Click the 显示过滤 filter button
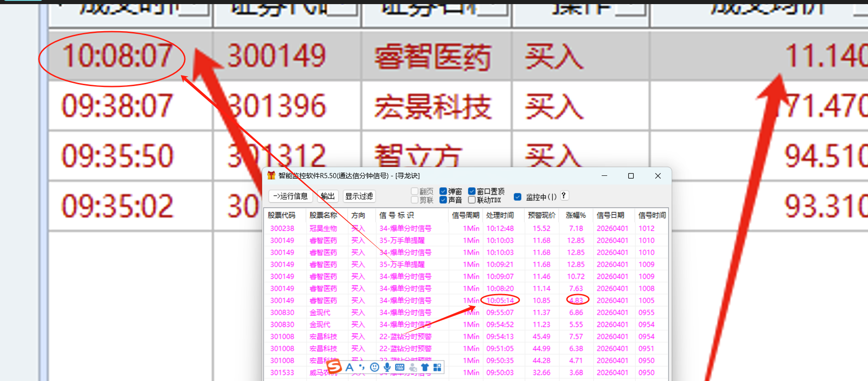The image size is (868, 381). [359, 196]
